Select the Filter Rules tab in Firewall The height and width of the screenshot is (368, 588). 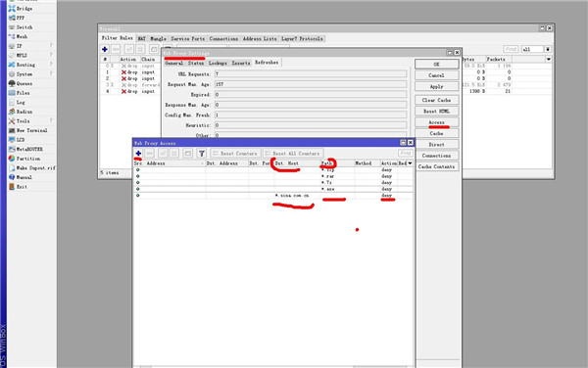(x=117, y=38)
